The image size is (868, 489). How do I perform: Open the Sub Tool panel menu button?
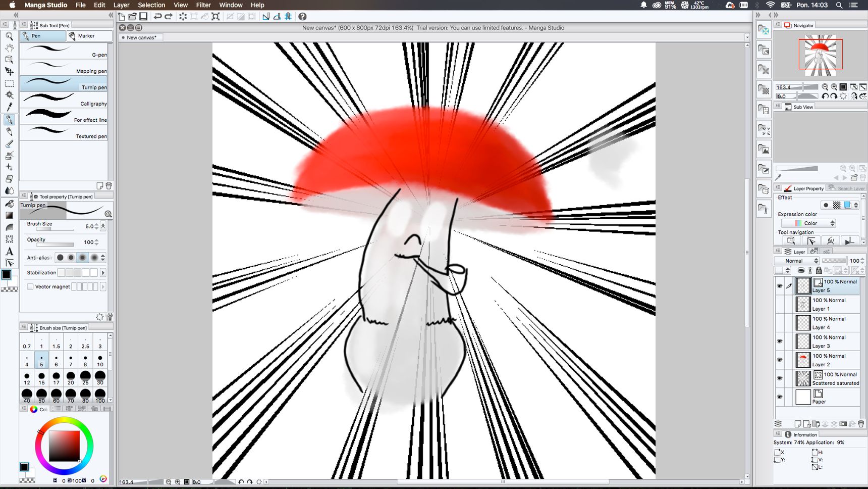pyautogui.click(x=23, y=25)
